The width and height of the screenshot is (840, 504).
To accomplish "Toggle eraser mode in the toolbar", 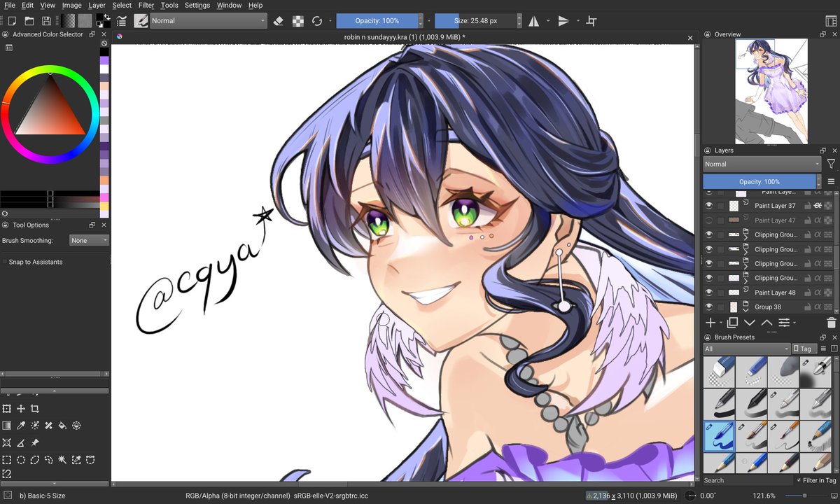I will [x=279, y=21].
